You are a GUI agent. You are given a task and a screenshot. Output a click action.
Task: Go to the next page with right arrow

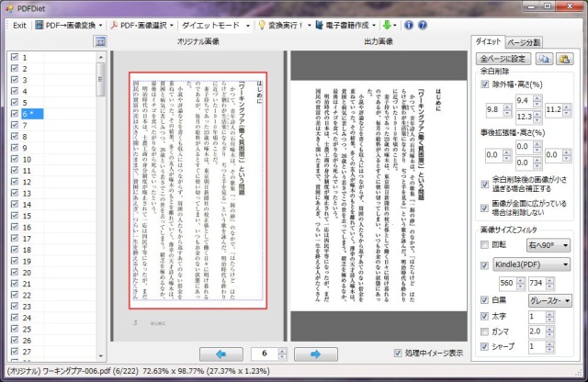point(313,354)
